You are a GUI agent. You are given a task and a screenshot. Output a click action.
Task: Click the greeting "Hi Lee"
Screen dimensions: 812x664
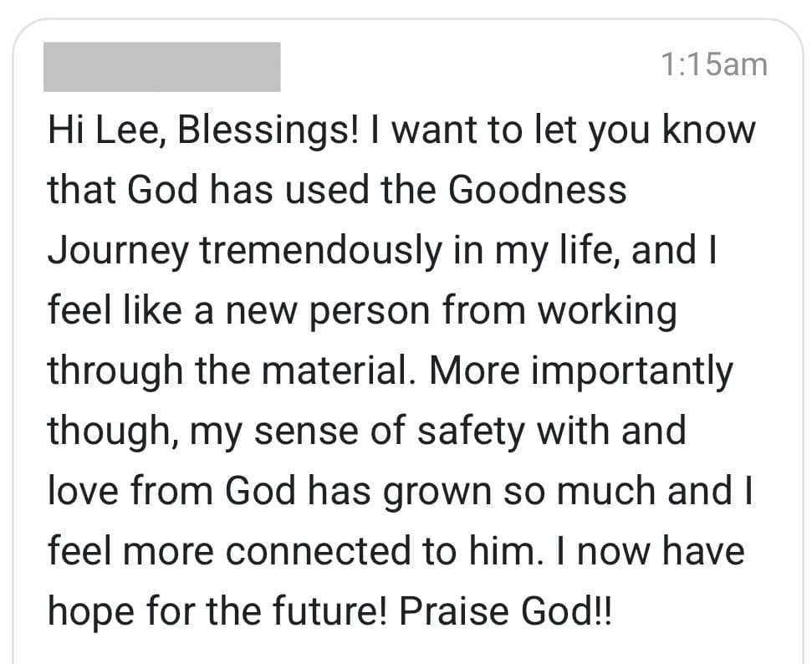click(x=98, y=130)
